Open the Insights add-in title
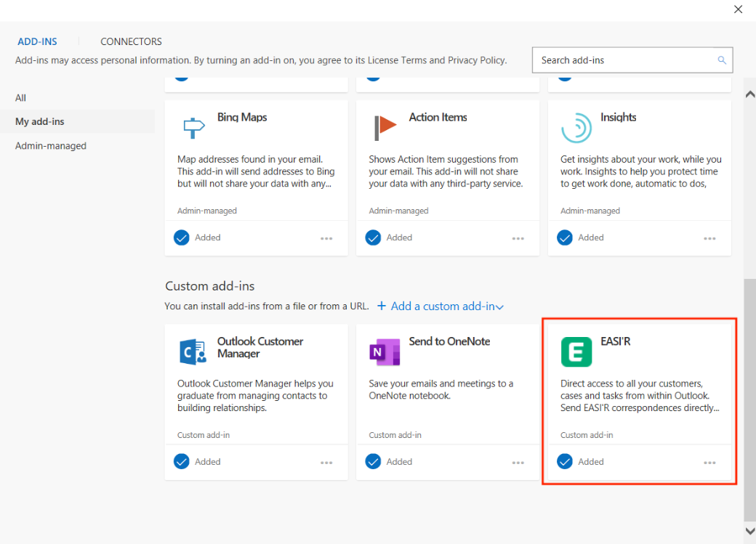The width and height of the screenshot is (756, 544). pyautogui.click(x=618, y=117)
